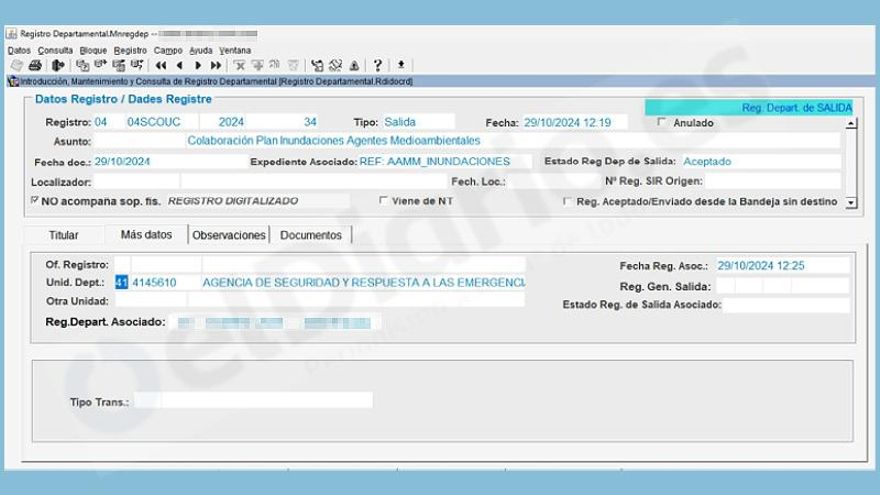Check Reg. Aceptado/Enviado desde la Bandeja option
The height and width of the screenshot is (495, 880).
(x=568, y=201)
